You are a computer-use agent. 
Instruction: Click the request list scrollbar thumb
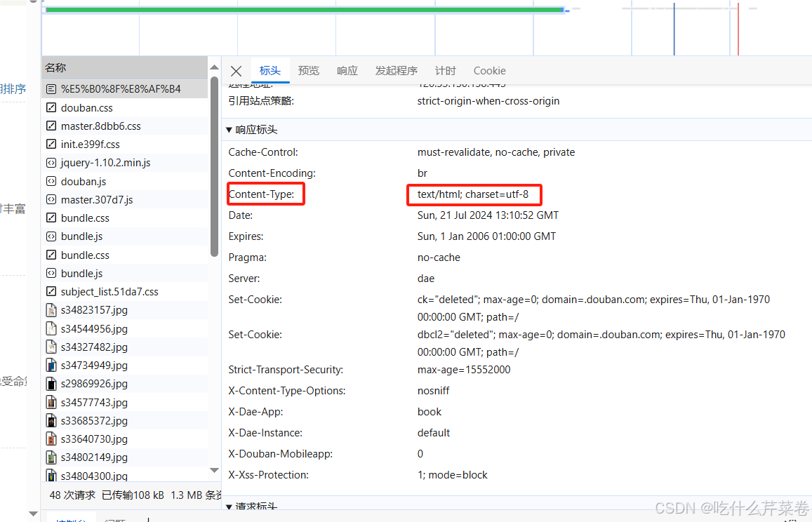click(x=214, y=166)
